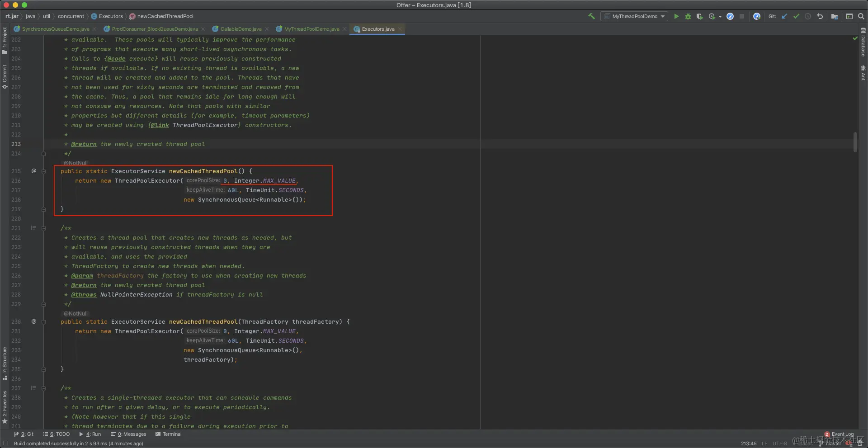Open the Favorites tool window stripe

tap(5, 407)
